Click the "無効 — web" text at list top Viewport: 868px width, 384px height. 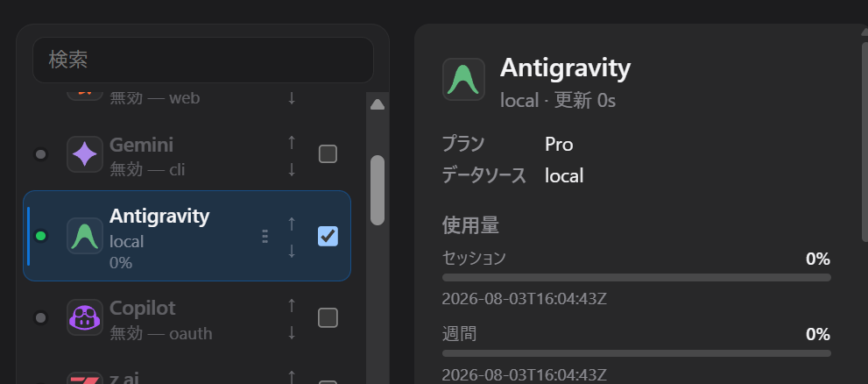[x=155, y=98]
